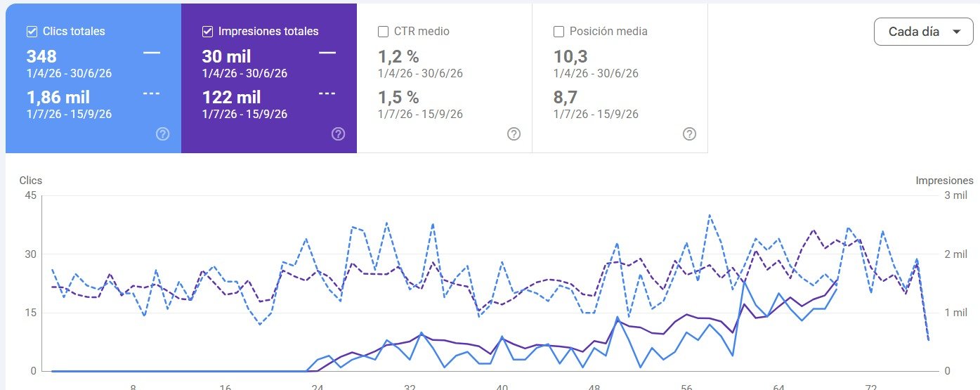The image size is (980, 390).
Task: Click the 1,86 mil clicks value
Action: (58, 98)
